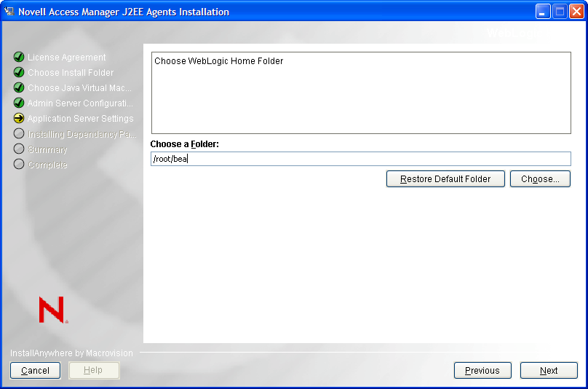Click the Admin Server Configuration checkmark icon
Screen dimensions: 588x389
coord(19,103)
